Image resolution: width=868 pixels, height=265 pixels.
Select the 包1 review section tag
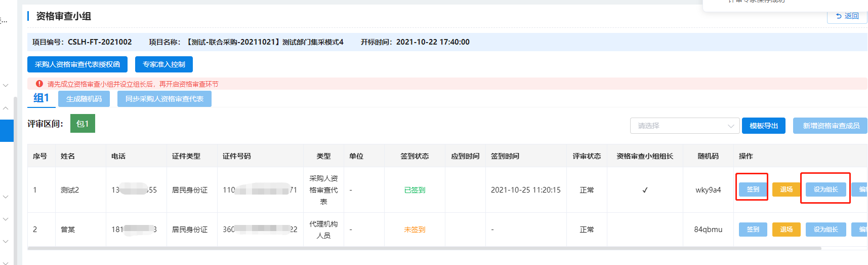82,124
